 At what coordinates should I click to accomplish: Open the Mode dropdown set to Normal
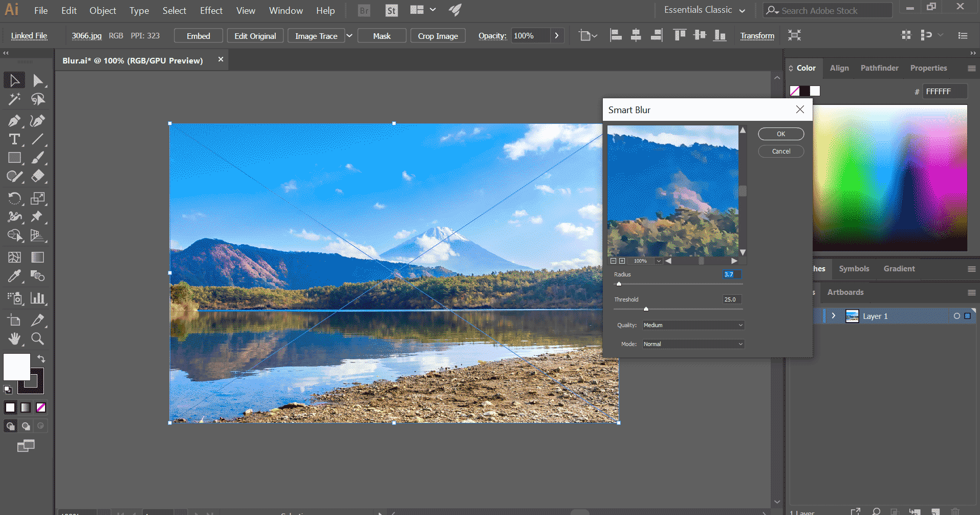click(x=693, y=344)
